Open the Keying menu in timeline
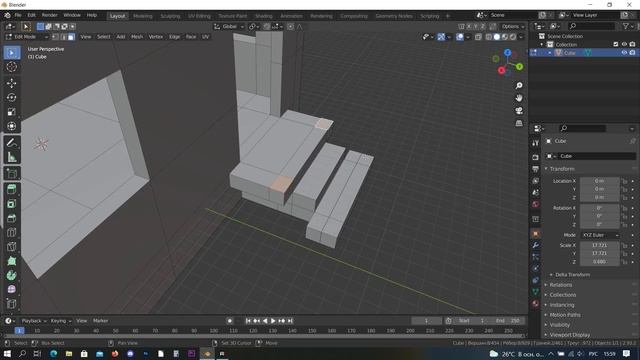Screen dimensions: 640x360 [x=61, y=321]
